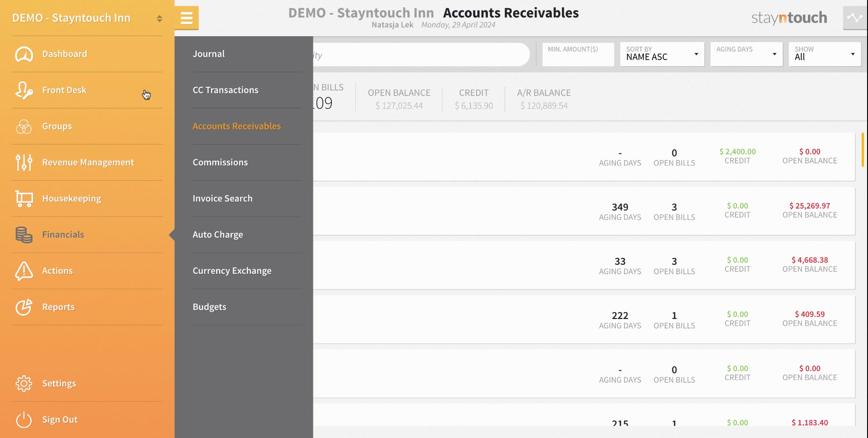Click the $ 1,183.40 open balance value
Image resolution: width=868 pixels, height=438 pixels.
click(x=810, y=423)
